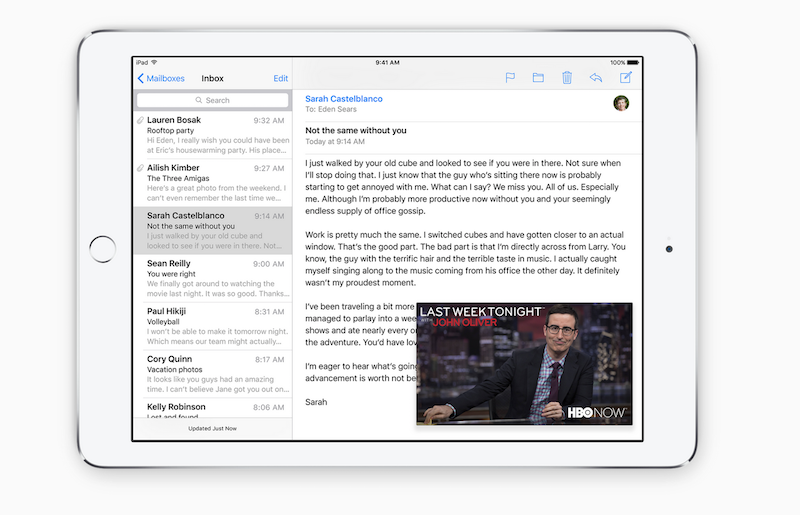Tap the reply arrow icon
The image size is (800, 515).
tap(596, 78)
